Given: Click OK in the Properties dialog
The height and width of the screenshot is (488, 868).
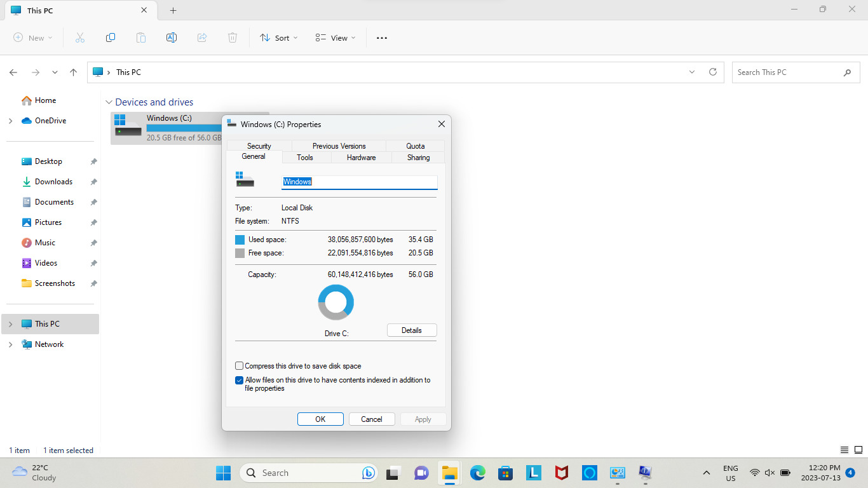Looking at the screenshot, I should pos(320,419).
